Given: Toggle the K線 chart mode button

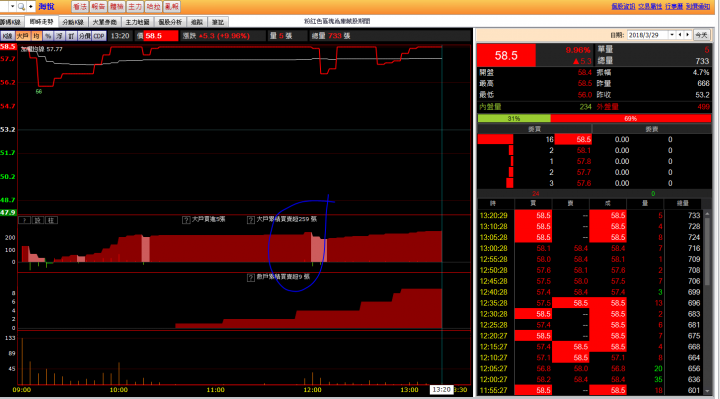Looking at the screenshot, I should pos(8,36).
